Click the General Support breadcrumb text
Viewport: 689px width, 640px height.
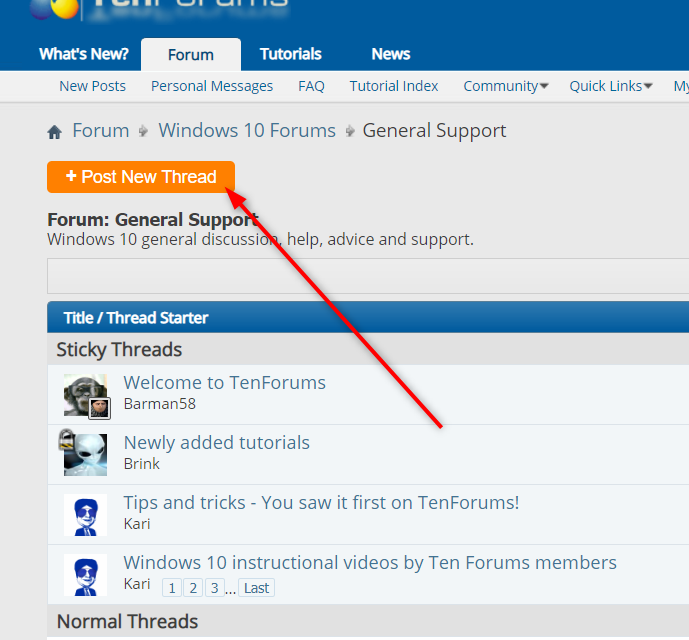434,131
